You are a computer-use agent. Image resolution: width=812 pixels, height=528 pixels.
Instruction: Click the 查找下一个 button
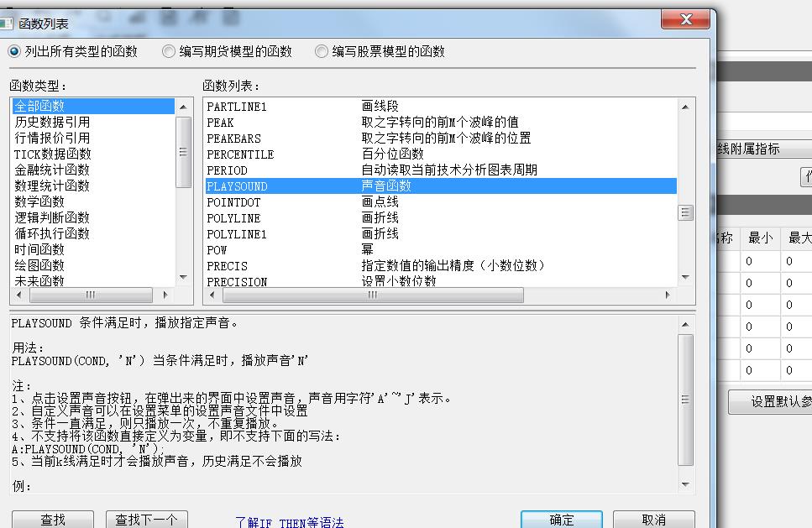[x=147, y=520]
